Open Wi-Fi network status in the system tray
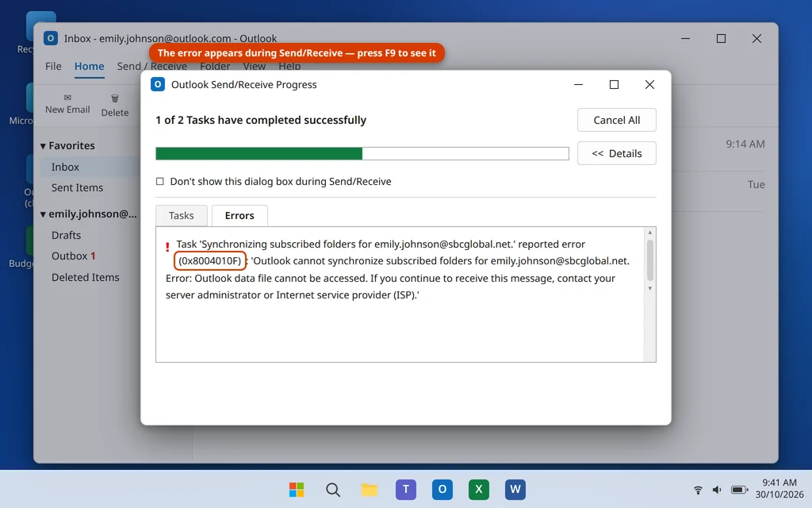 click(x=698, y=490)
